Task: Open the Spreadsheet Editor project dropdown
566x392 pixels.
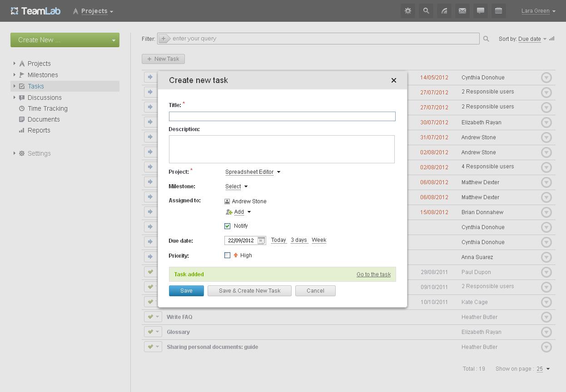Action: (x=253, y=172)
